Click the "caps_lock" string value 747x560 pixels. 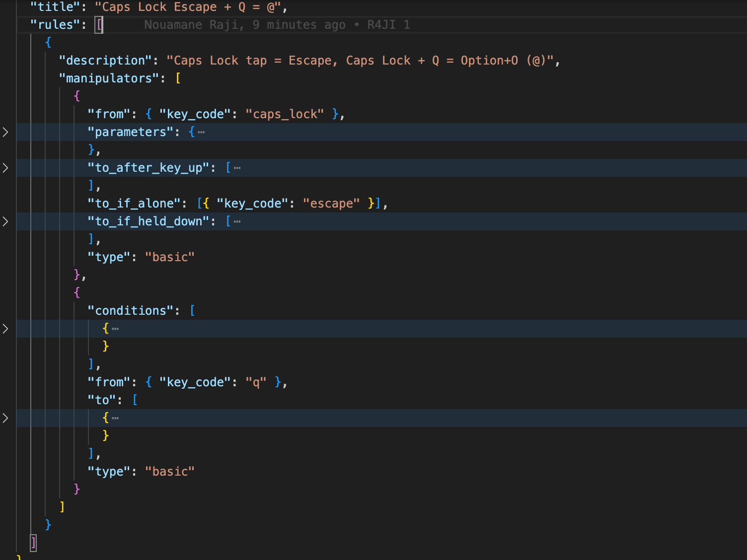pos(285,114)
